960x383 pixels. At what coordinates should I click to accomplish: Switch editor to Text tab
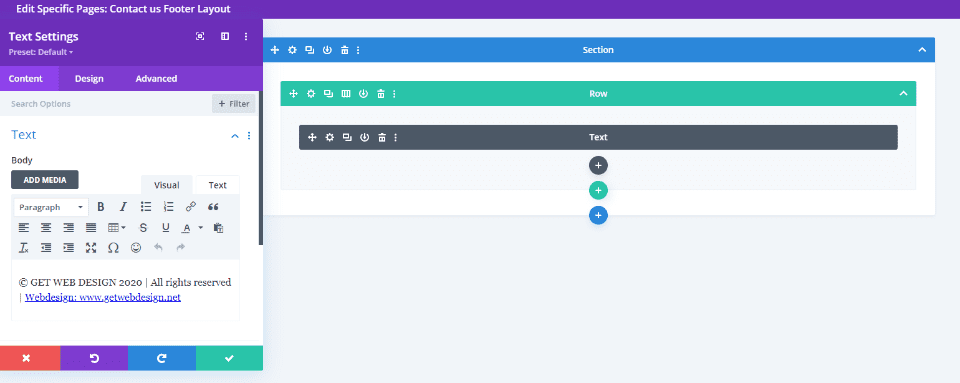(217, 185)
